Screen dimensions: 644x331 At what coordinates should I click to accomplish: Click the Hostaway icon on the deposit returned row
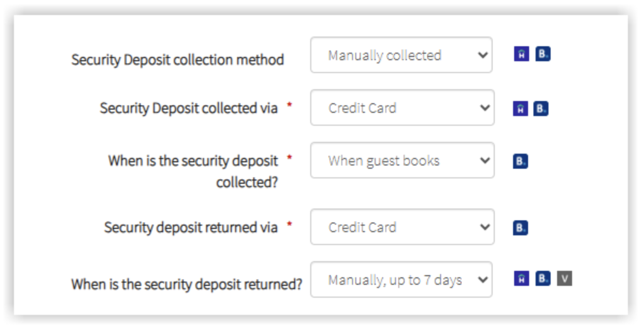click(x=522, y=279)
